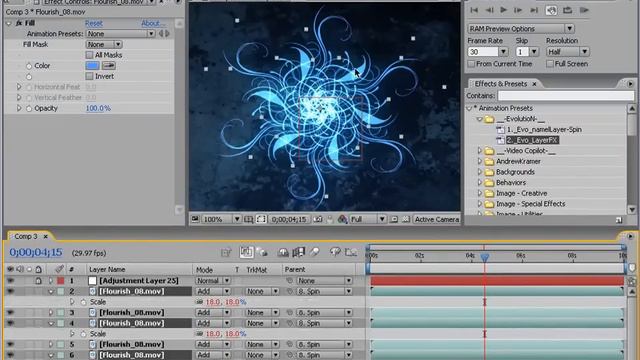The image size is (640, 360).
Task: Click the eyedropper next to Color swatch
Action: click(108, 65)
